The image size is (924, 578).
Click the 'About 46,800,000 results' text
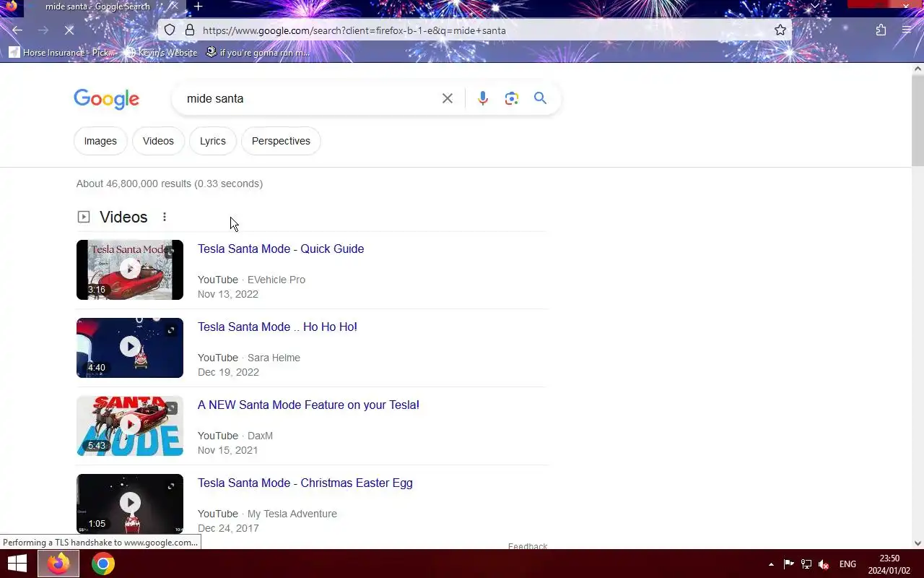click(x=134, y=184)
